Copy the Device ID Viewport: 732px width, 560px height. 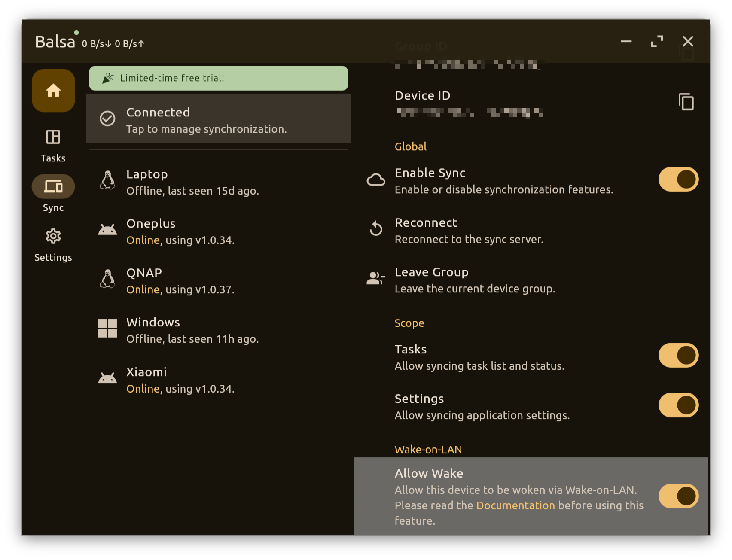coord(686,102)
